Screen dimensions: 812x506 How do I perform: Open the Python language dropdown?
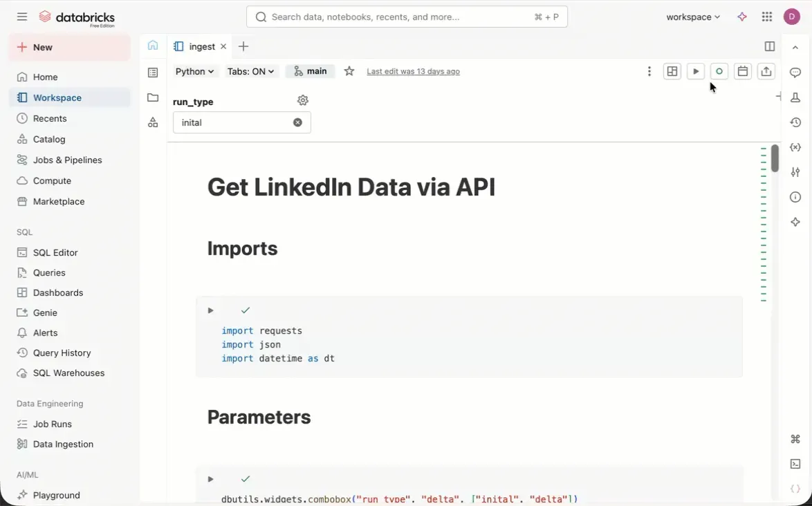[x=195, y=71]
